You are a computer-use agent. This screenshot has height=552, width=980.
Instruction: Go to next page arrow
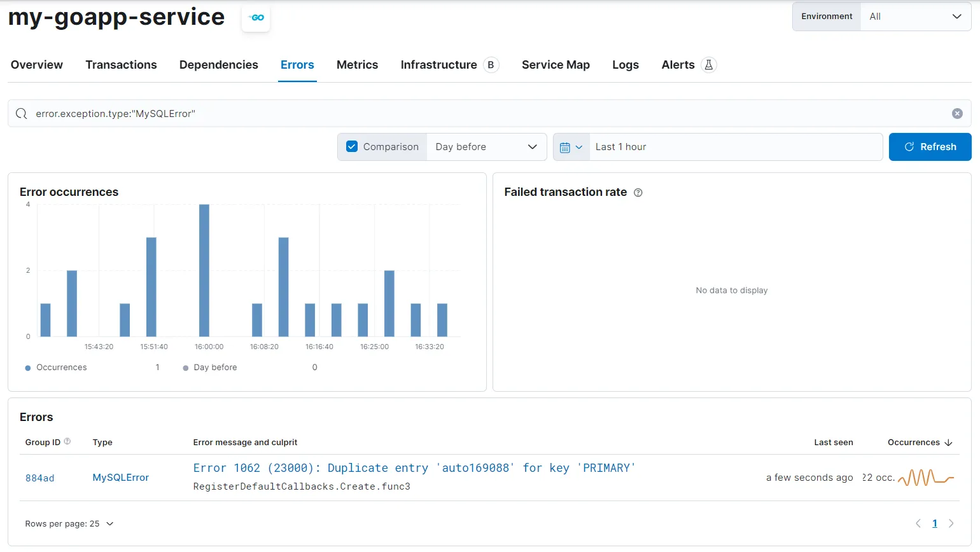pos(951,523)
